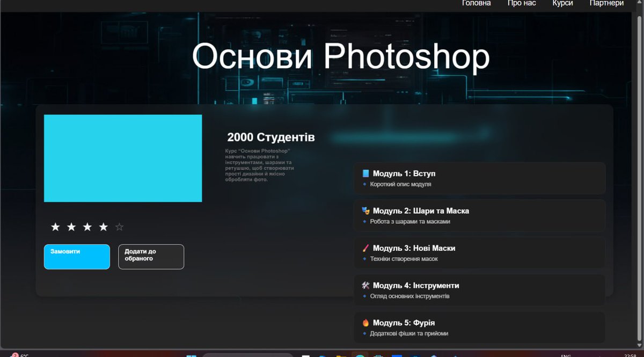Click the page vertical scrollbar

(x=639, y=177)
